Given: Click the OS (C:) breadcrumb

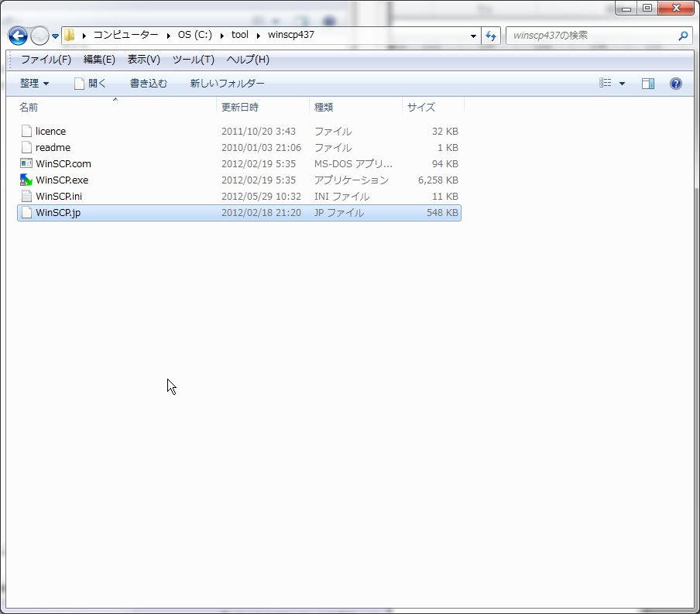Looking at the screenshot, I should click(x=194, y=35).
